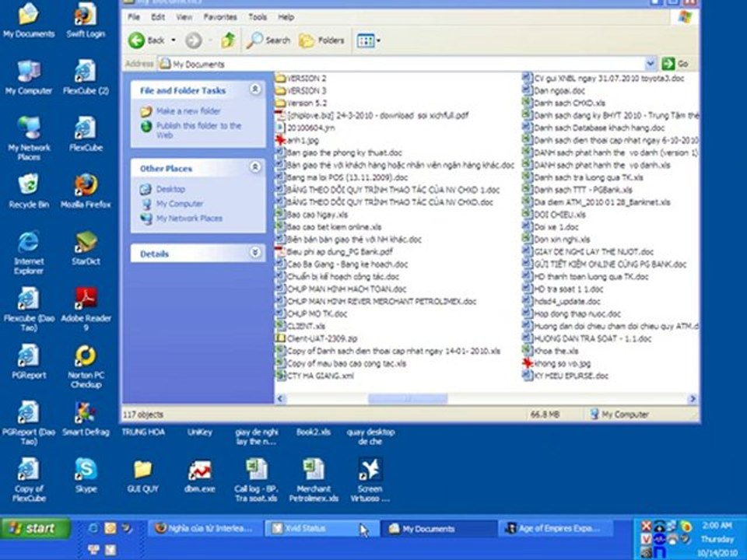
Task: Collapse the File and Folder Tasks panel
Action: point(255,89)
